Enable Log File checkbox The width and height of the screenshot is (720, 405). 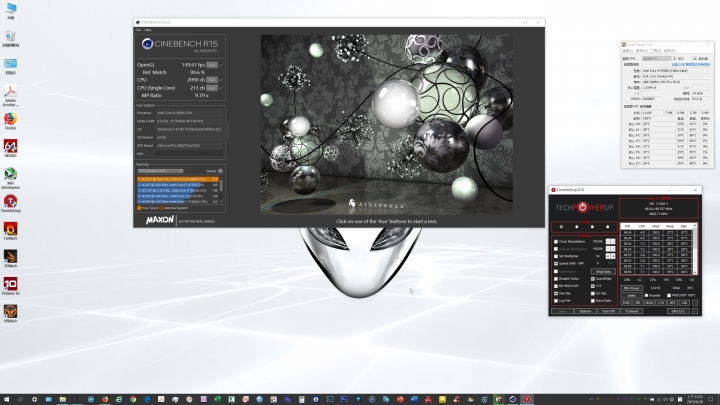[x=556, y=301]
